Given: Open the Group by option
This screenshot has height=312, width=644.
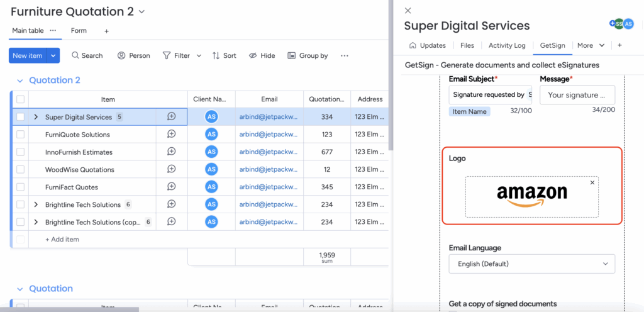Looking at the screenshot, I should (x=308, y=55).
